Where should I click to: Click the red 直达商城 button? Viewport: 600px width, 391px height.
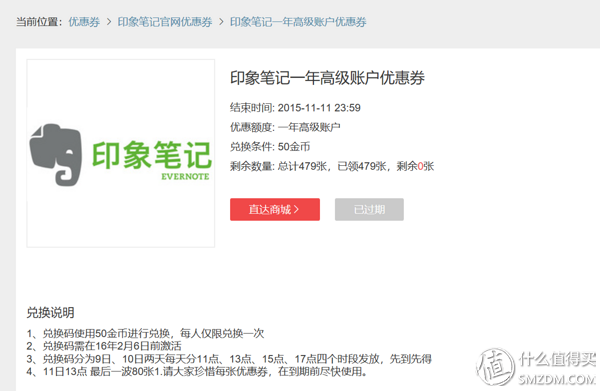[x=275, y=209]
